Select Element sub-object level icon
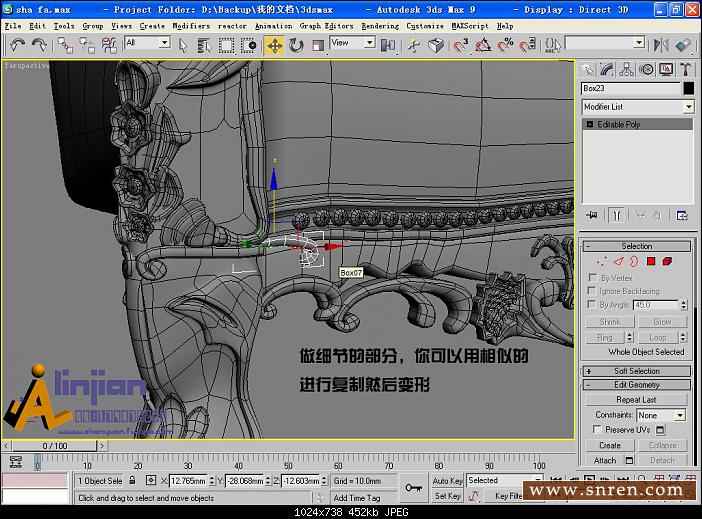This screenshot has width=702, height=519. [x=667, y=262]
